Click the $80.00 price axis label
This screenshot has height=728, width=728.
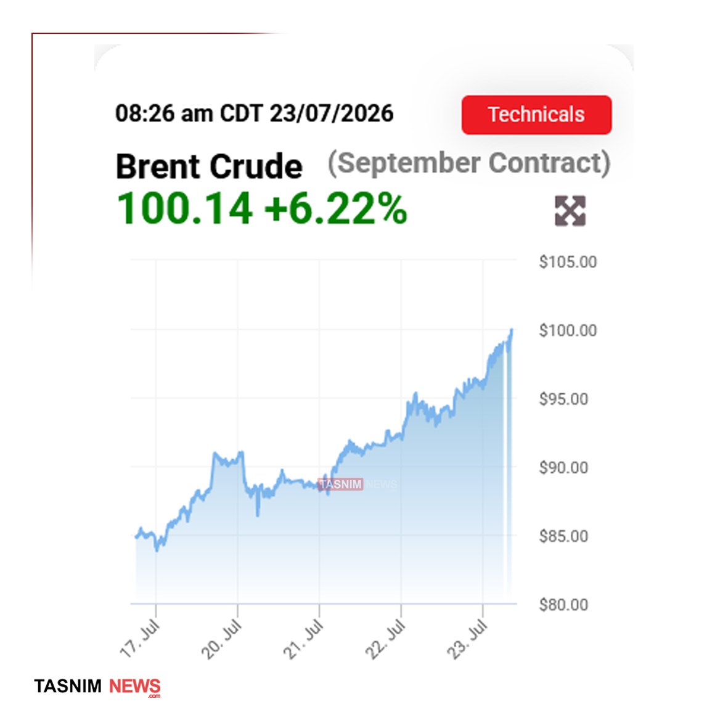click(x=563, y=605)
